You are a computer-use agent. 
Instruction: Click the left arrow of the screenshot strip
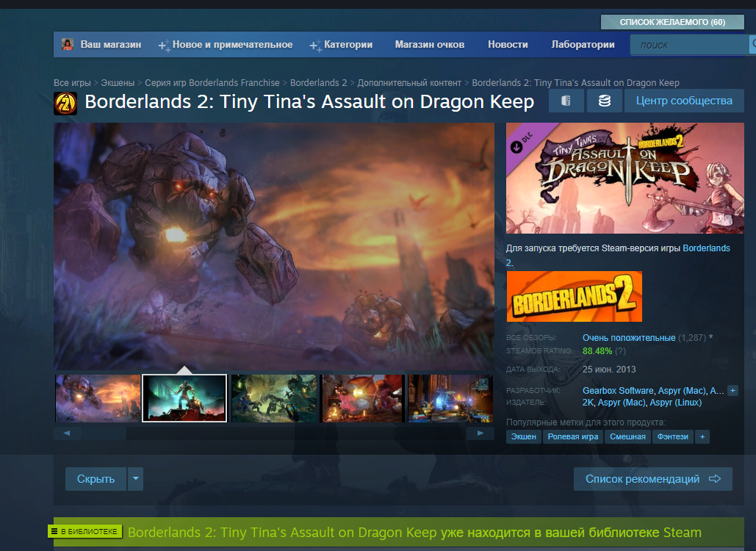coord(67,433)
